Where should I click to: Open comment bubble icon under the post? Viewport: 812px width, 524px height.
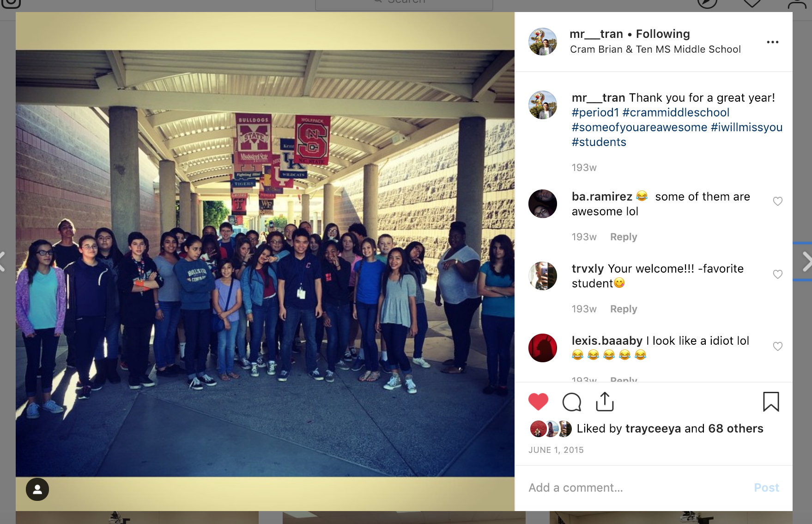pyautogui.click(x=572, y=402)
